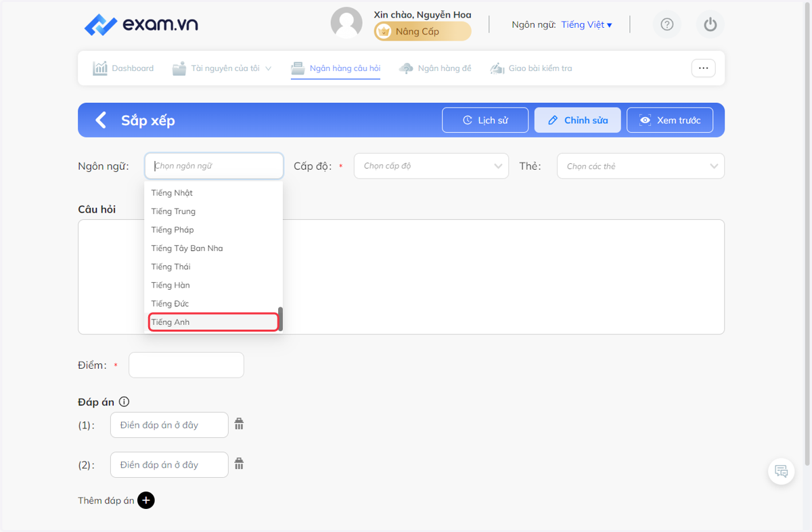Click answer (1) input field
Screen dimensions: 812x532
pos(169,425)
